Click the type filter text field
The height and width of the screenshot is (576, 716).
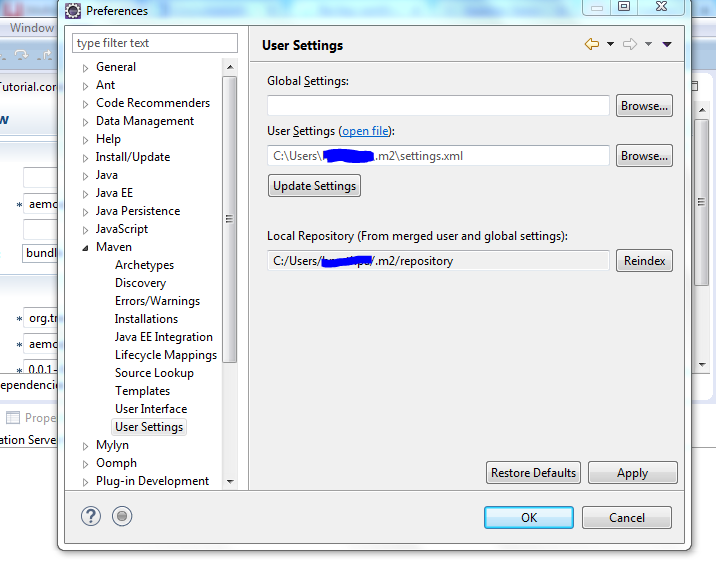pyautogui.click(x=155, y=43)
